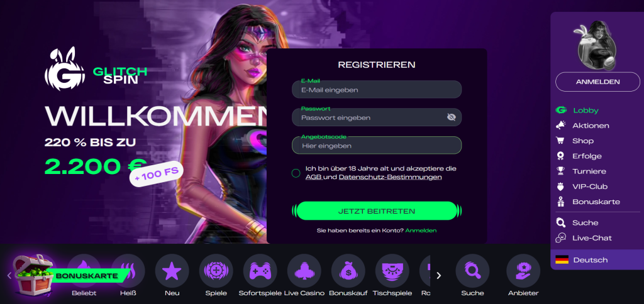Click the Suche magnifier icon in bottom bar

point(472,271)
